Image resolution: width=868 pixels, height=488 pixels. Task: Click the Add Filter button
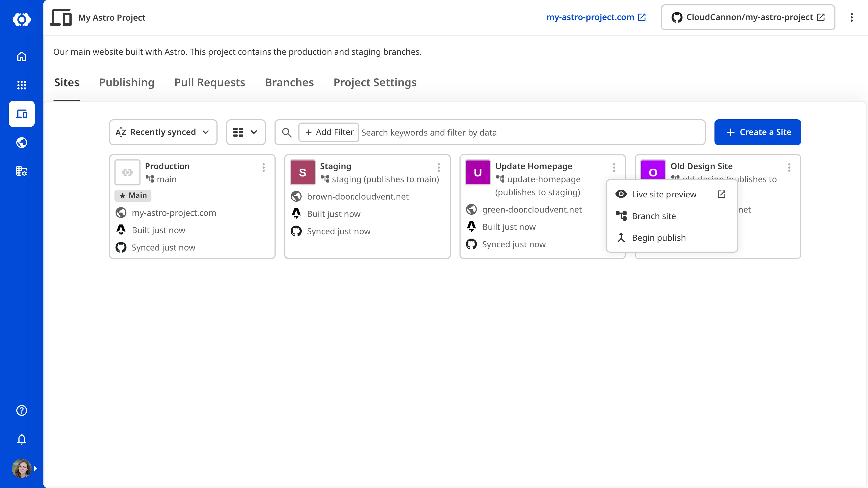point(329,132)
